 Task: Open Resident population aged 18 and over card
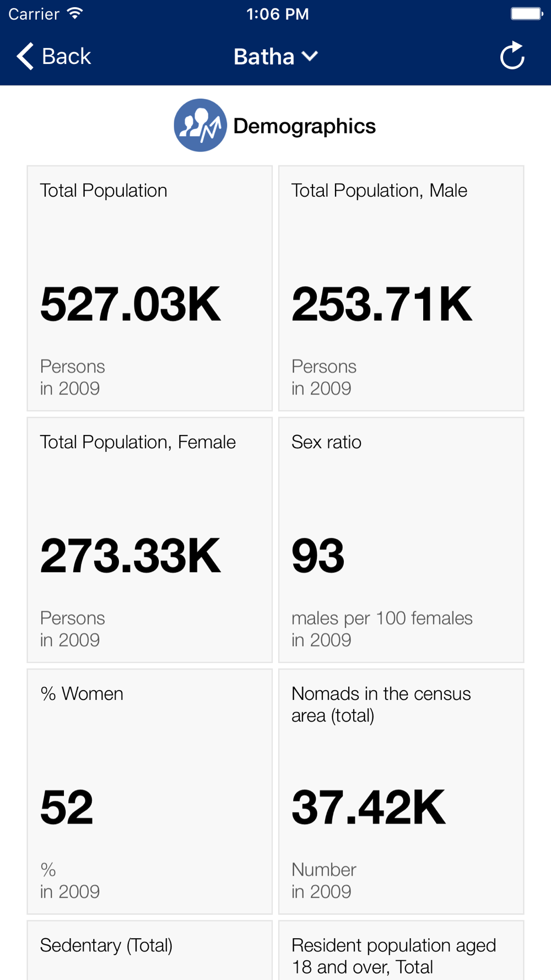(x=401, y=950)
